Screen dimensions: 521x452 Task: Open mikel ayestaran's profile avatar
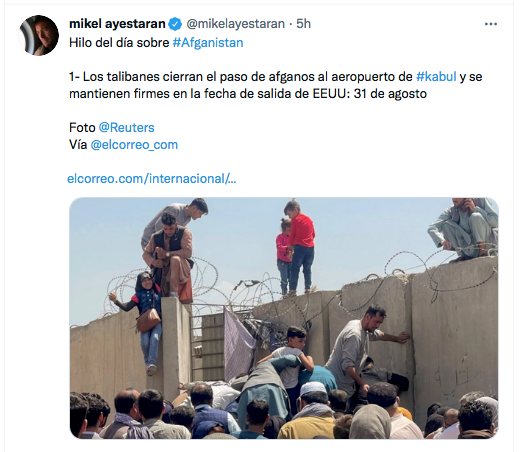pos(39,35)
